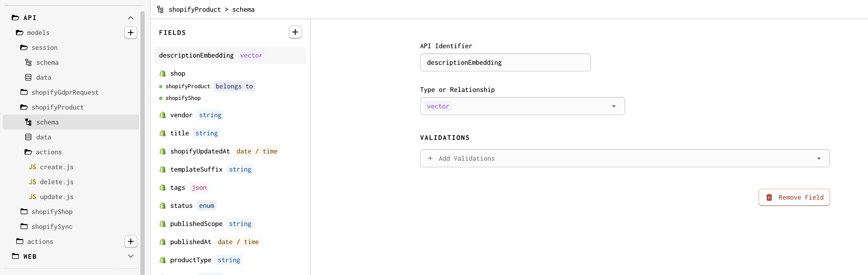
Task: Click the shopifyProduct belongs to relation
Action: click(207, 86)
